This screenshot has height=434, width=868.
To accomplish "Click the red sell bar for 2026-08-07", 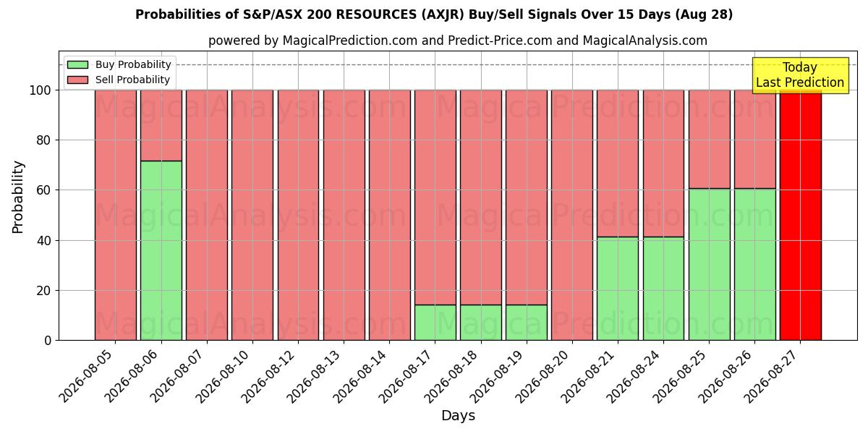I will coord(207,215).
